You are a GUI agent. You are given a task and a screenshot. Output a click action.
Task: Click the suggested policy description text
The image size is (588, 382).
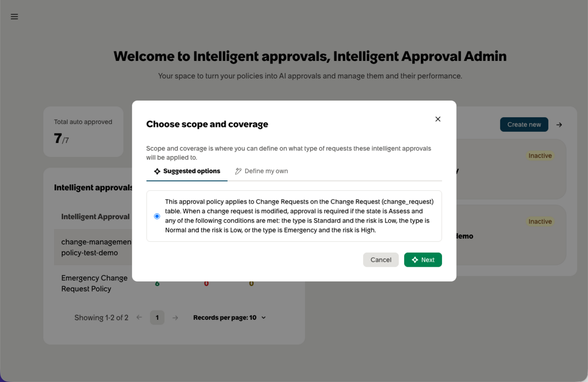(299, 216)
